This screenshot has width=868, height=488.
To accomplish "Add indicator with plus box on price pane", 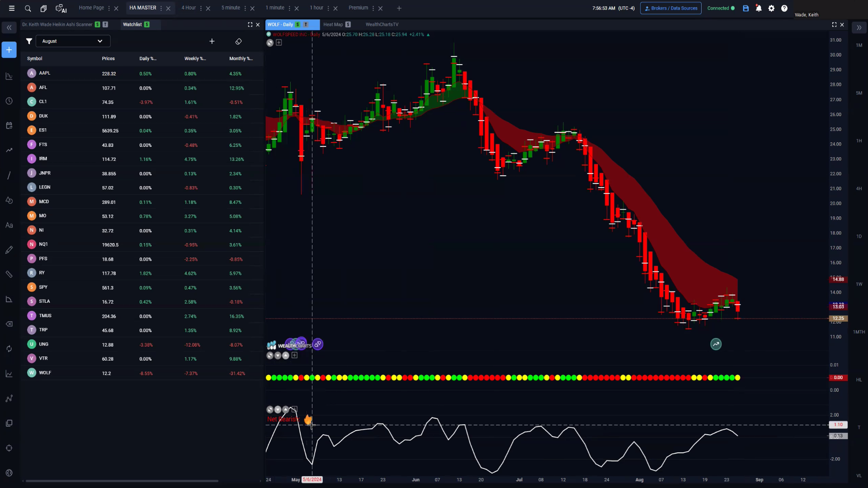I will pos(279,42).
